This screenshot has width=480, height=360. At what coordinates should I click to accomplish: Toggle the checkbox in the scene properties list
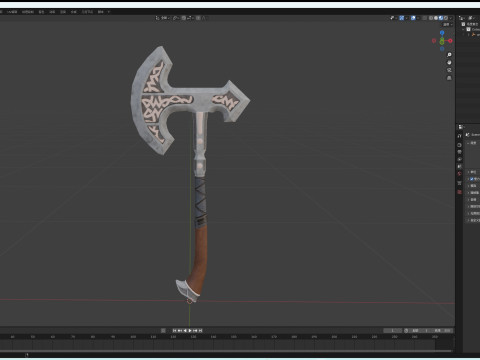tap(472, 179)
